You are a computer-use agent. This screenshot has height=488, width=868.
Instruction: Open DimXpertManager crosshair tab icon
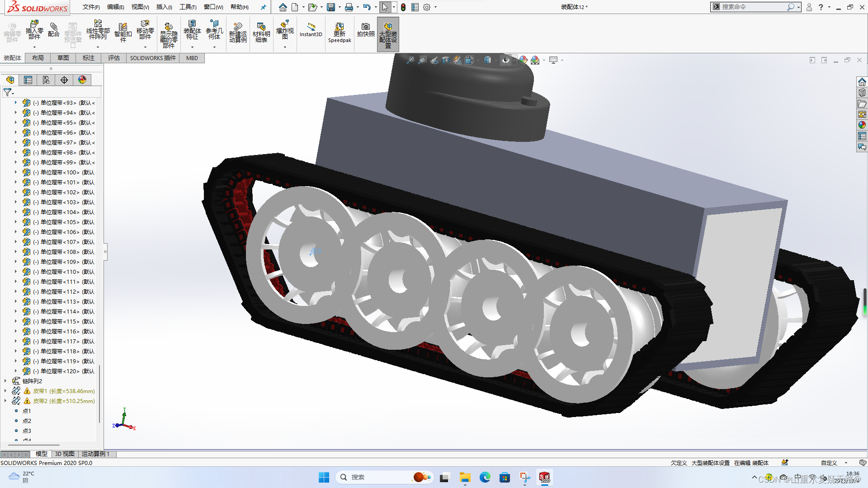click(x=64, y=80)
